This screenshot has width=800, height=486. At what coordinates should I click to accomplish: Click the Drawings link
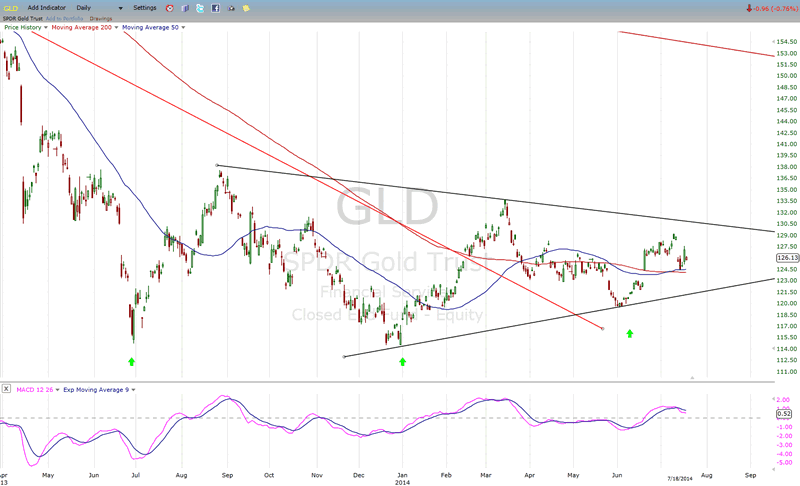click(102, 18)
